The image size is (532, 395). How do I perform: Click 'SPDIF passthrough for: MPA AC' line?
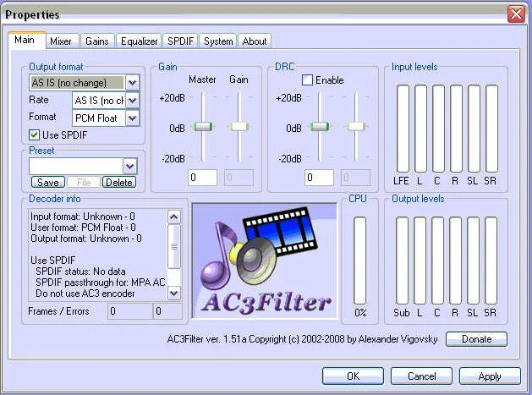tap(100, 283)
